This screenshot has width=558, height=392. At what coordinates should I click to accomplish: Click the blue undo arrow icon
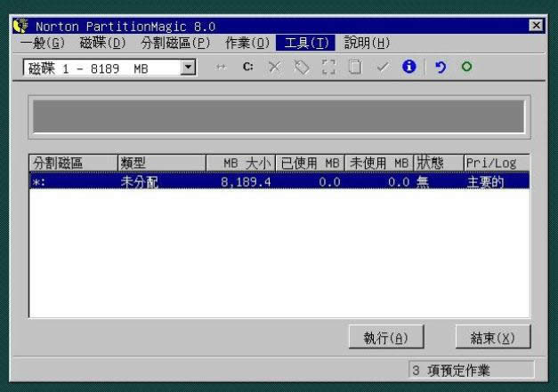click(x=440, y=68)
